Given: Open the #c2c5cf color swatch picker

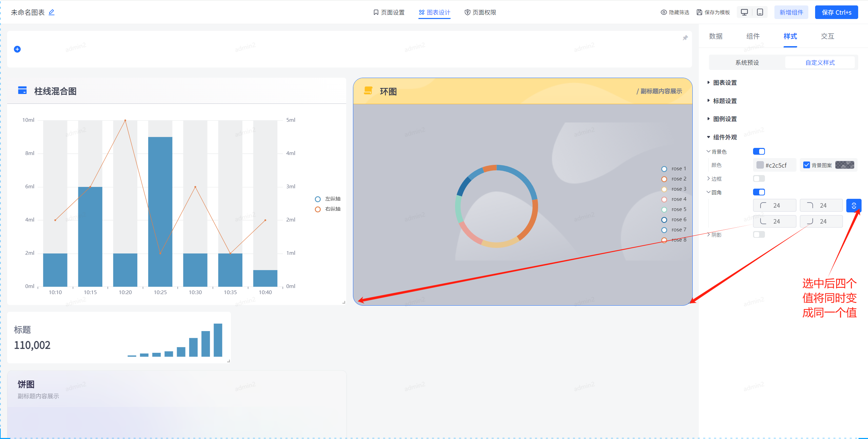Looking at the screenshot, I should pos(760,165).
